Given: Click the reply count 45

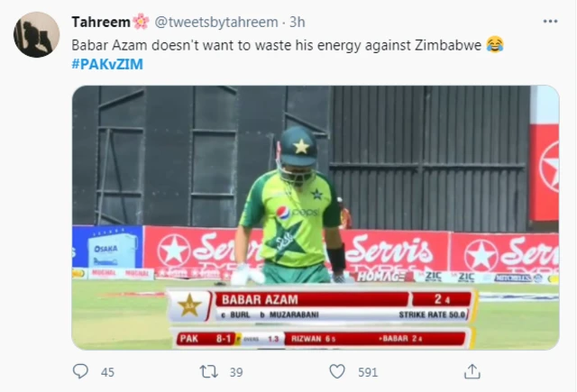Looking at the screenshot, I should (x=107, y=372).
